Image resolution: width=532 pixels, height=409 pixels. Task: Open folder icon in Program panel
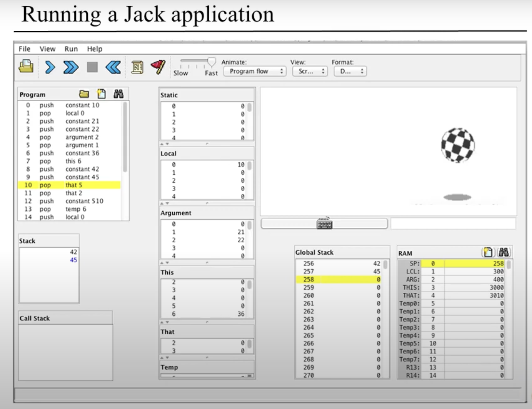84,94
